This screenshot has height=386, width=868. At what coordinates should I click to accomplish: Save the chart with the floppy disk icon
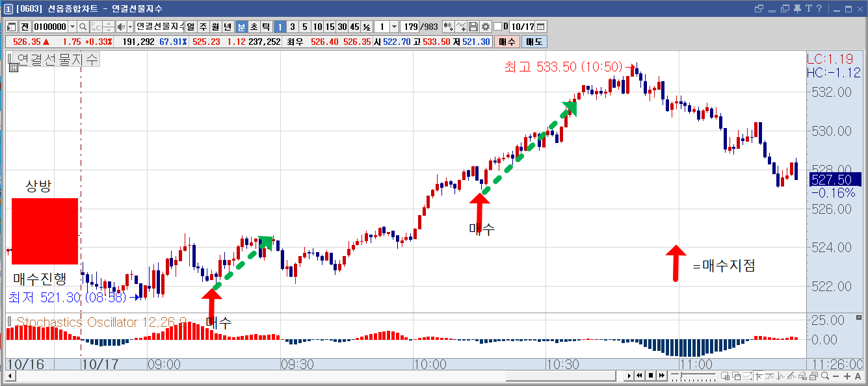pos(473,27)
